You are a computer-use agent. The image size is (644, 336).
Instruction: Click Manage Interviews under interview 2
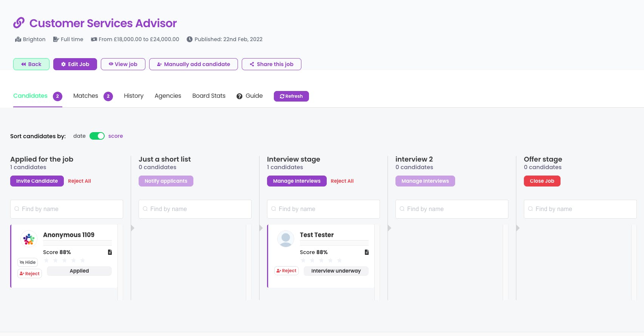425,181
